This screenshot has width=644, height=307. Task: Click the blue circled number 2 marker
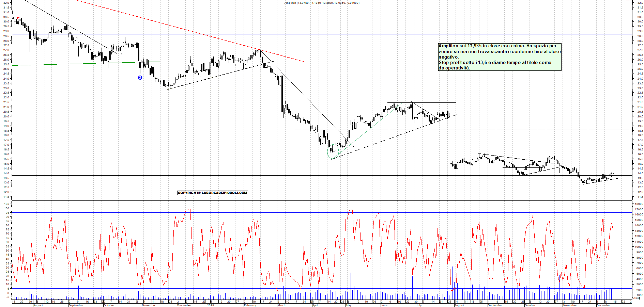point(140,78)
